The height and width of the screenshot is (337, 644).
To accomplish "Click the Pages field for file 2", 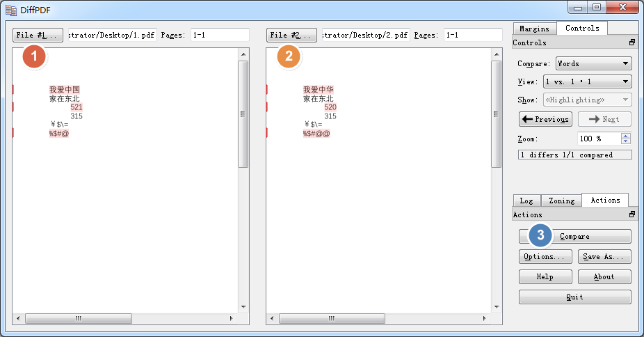I will (x=473, y=35).
